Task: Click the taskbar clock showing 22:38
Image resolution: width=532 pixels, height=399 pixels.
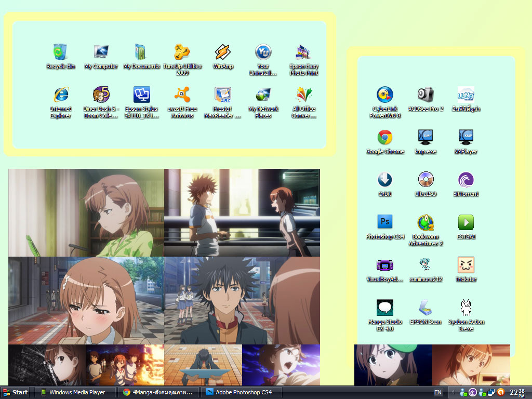Action: (x=517, y=393)
